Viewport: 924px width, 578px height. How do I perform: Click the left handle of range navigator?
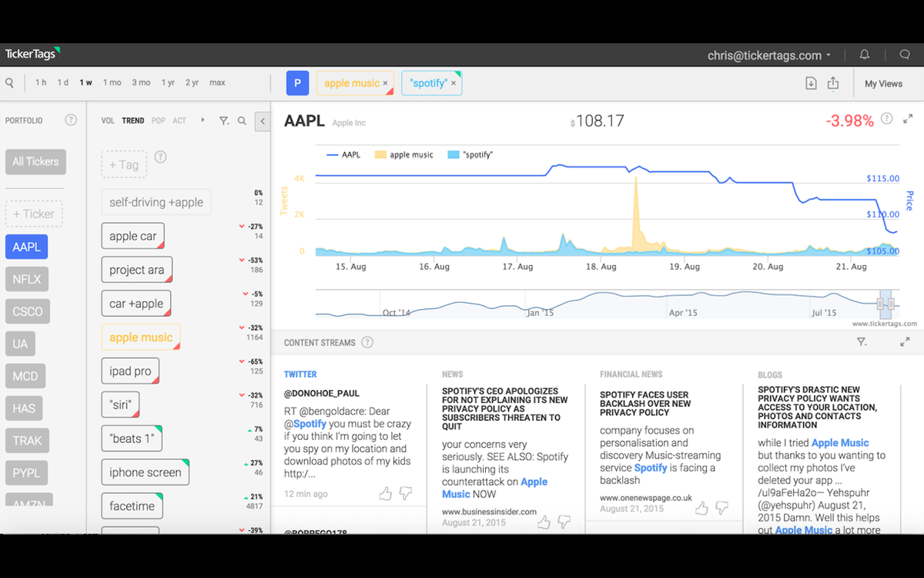click(881, 304)
